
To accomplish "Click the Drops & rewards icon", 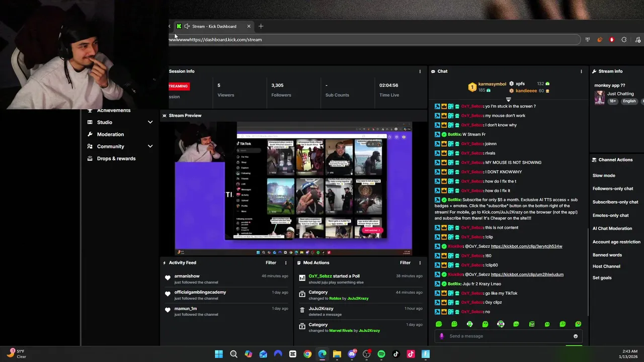I will click(x=90, y=158).
